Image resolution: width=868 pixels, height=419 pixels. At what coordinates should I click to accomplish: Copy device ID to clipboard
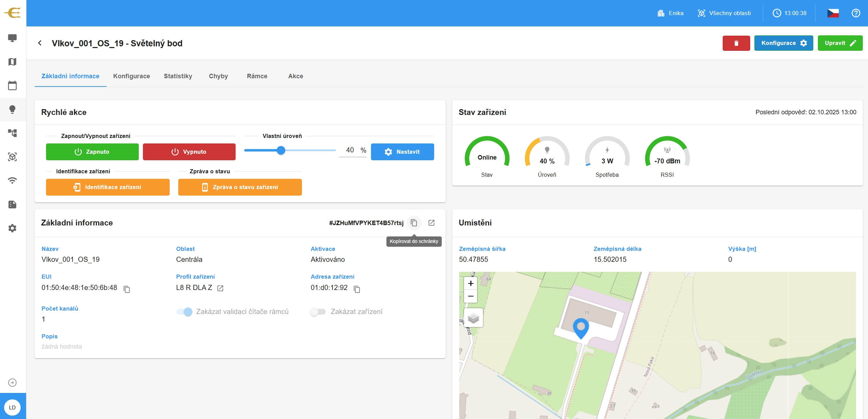click(x=414, y=223)
